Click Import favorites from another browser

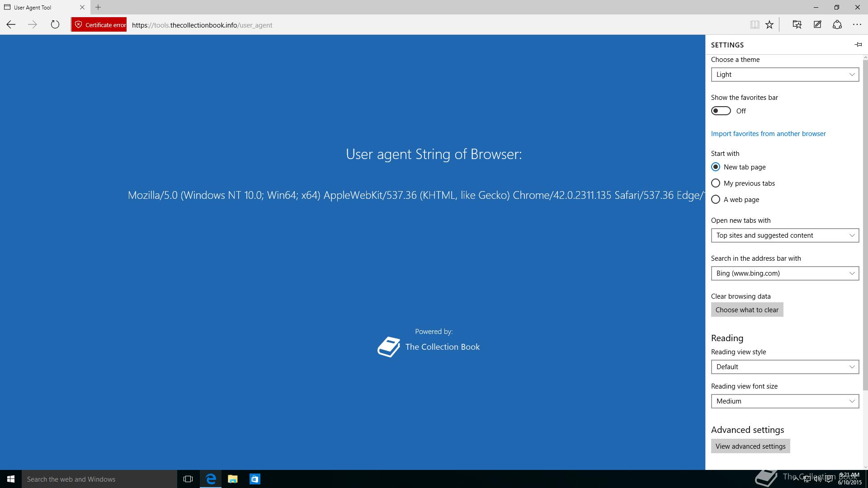[768, 134]
